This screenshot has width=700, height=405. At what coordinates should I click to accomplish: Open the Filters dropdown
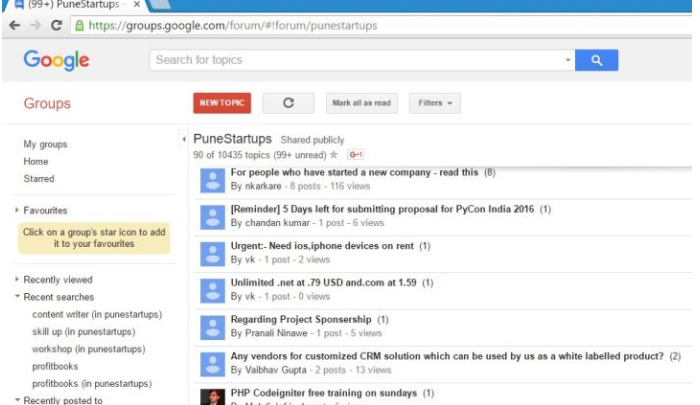435,103
